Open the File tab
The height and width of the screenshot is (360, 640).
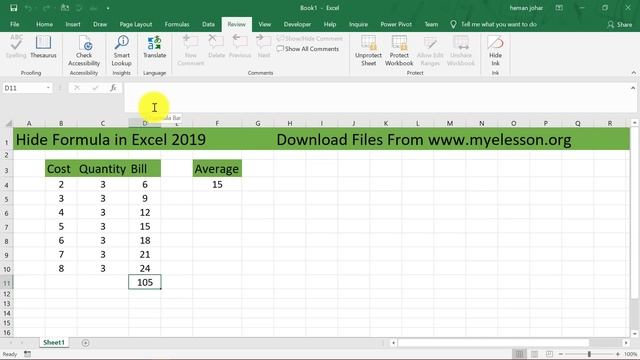coord(15,24)
